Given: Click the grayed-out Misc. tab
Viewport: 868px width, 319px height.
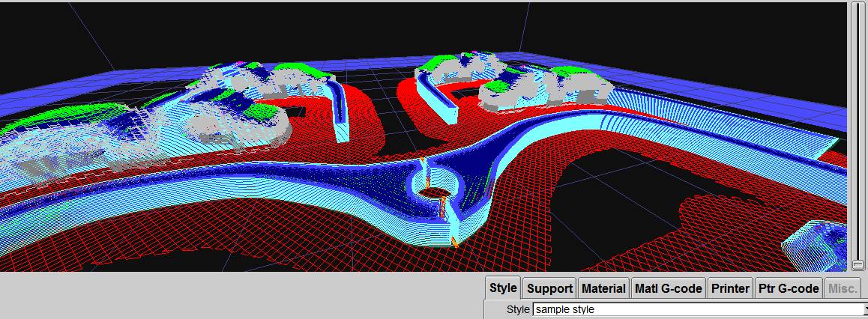Looking at the screenshot, I should 843,288.
